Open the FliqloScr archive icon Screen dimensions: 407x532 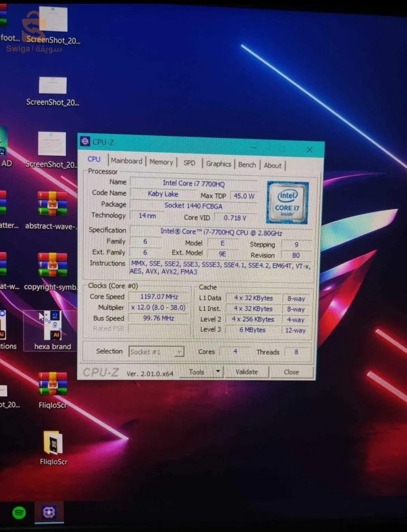[x=52, y=384]
